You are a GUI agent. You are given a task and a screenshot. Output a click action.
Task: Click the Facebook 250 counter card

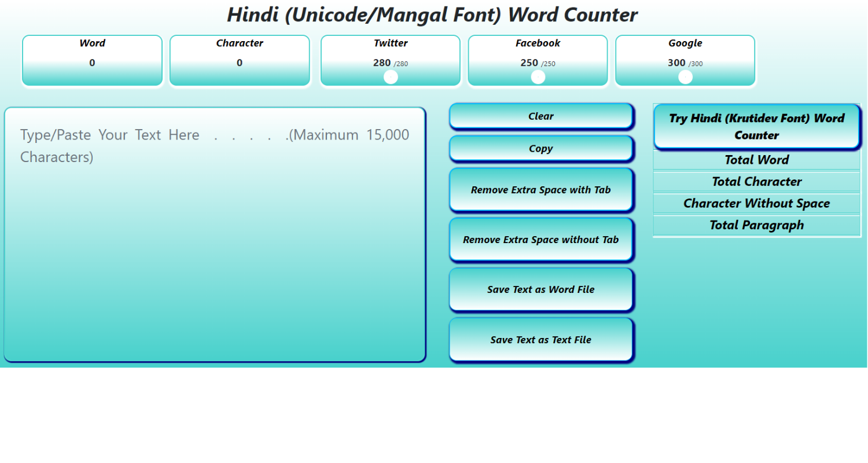[x=538, y=55]
